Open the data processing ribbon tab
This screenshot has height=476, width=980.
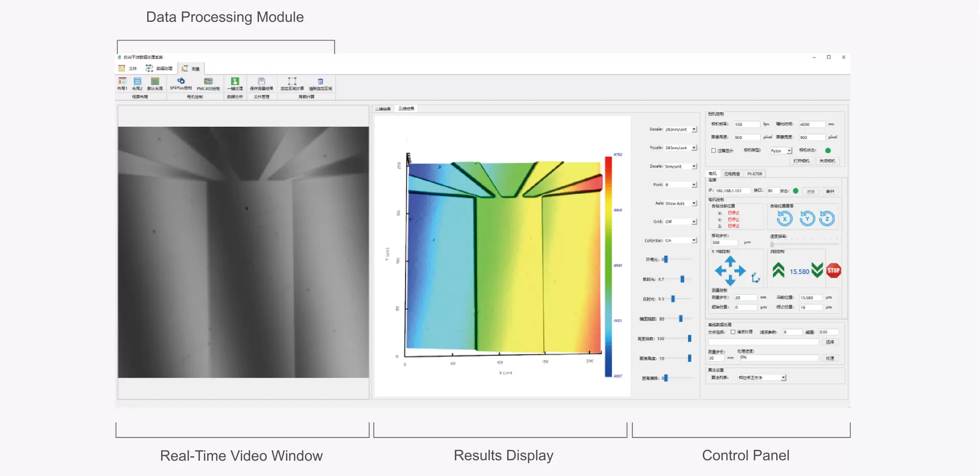pyautogui.click(x=159, y=68)
